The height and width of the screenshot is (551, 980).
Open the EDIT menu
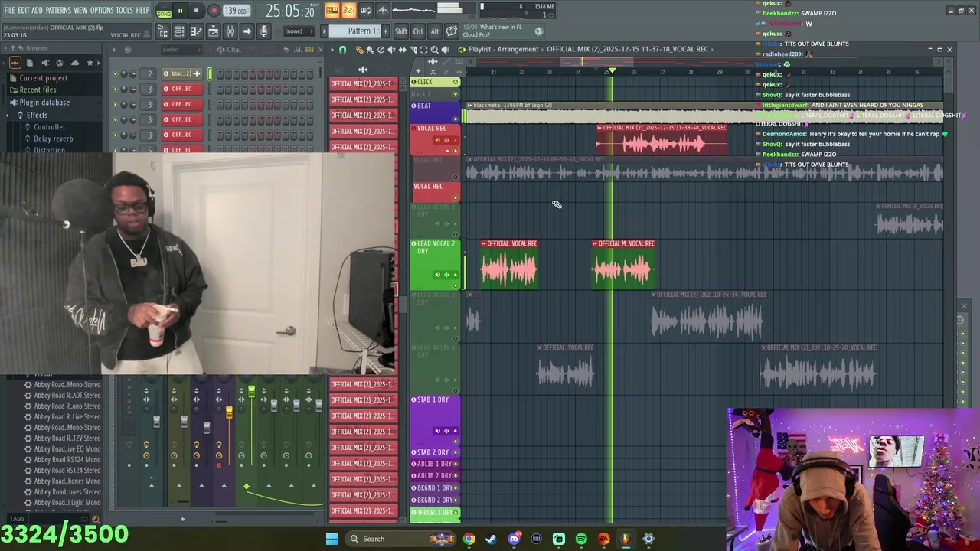24,10
